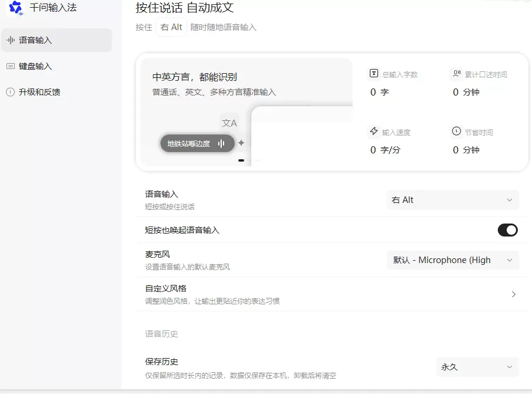Open the 语音输入 sidebar section
532x394 pixels.
(x=57, y=40)
